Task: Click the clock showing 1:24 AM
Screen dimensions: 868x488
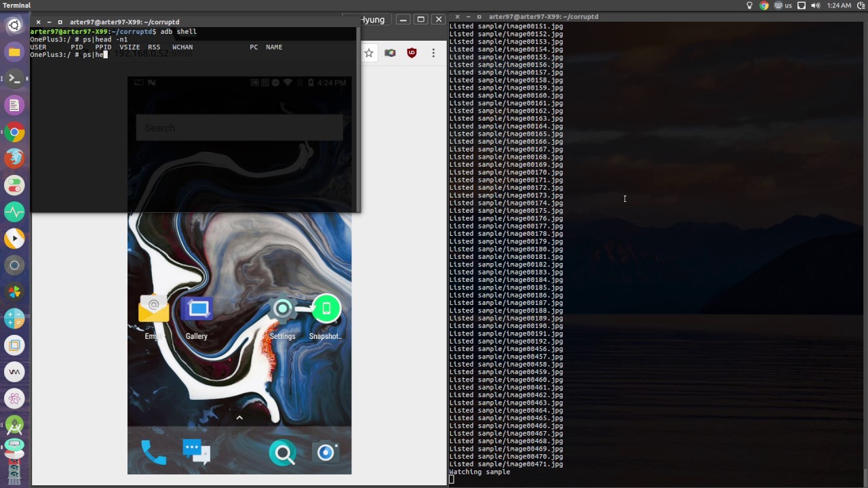Action: point(840,5)
